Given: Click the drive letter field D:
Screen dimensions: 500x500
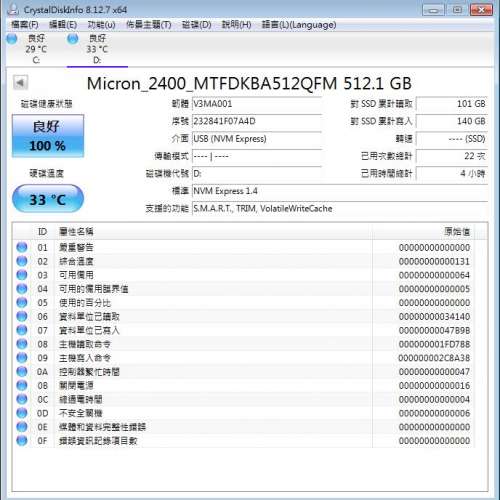Looking at the screenshot, I should [257, 173].
